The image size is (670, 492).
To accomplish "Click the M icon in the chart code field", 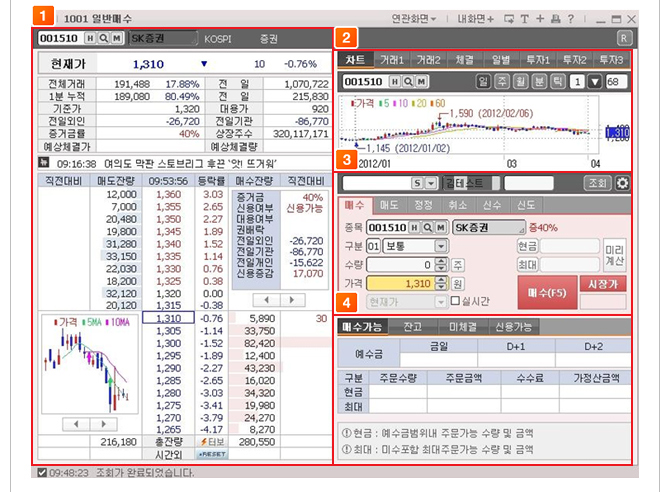I will 421,82.
